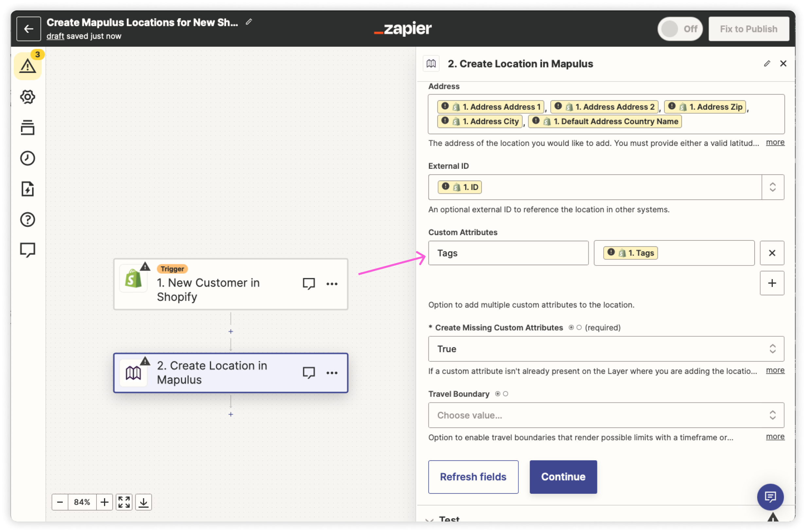Show more of Create Missing Custom Attributes description
This screenshot has height=532, width=806.
(x=775, y=370)
